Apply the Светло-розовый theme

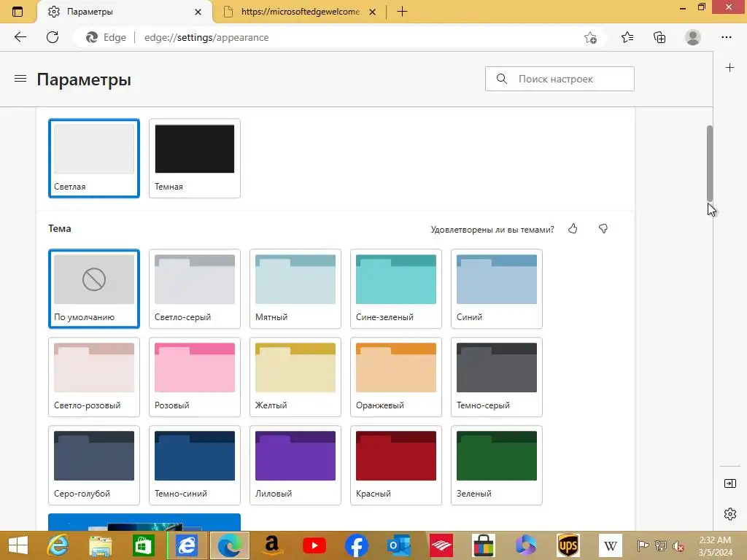94,377
